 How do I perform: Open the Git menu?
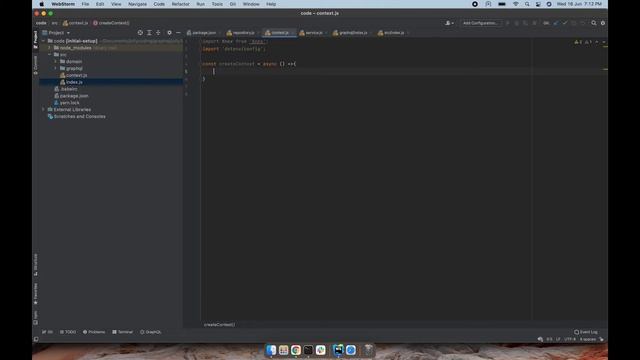pyautogui.click(x=233, y=4)
